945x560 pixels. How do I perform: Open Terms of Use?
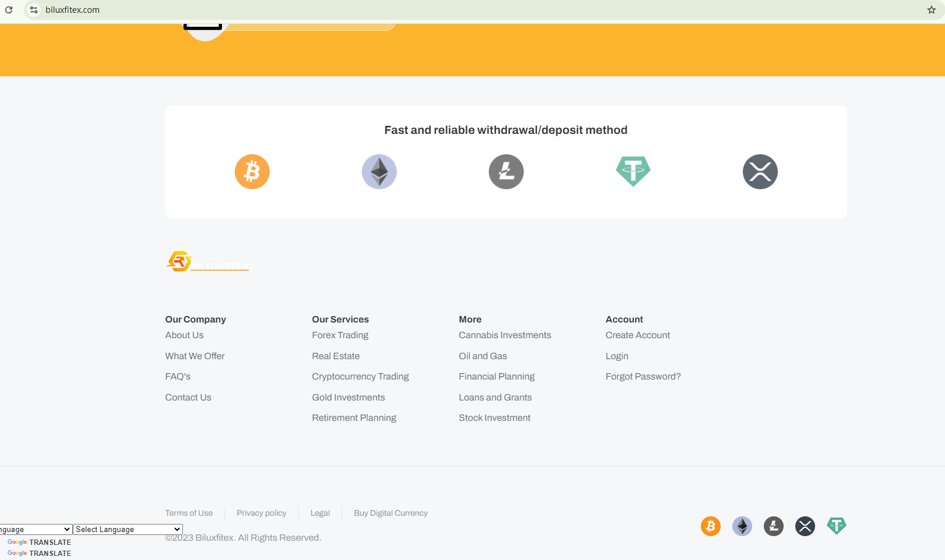[x=189, y=513]
